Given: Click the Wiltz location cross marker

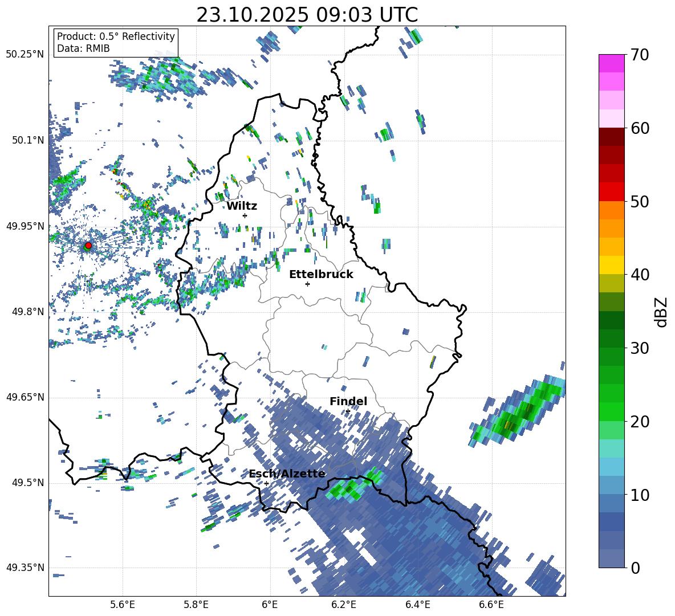Looking at the screenshot, I should point(245,215).
